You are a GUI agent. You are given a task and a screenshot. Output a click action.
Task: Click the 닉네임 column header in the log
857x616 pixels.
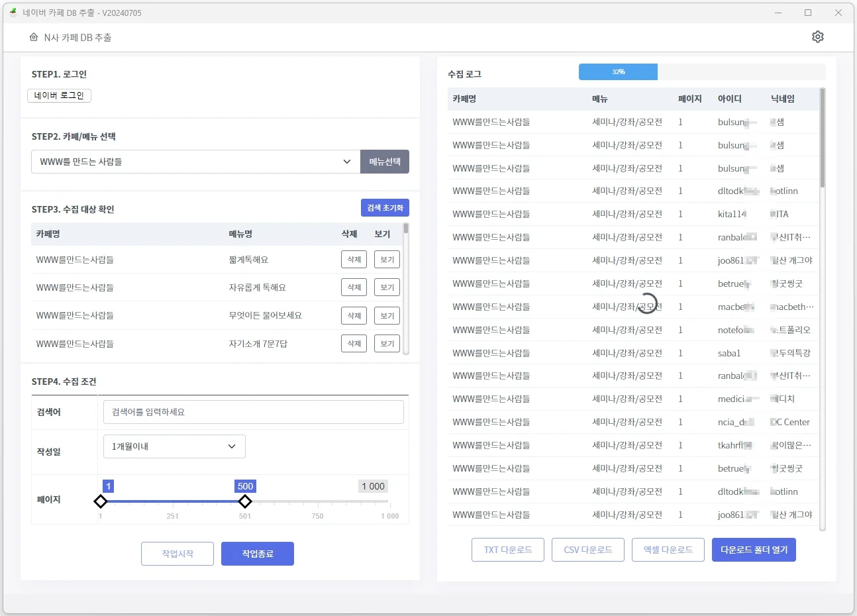click(x=783, y=99)
